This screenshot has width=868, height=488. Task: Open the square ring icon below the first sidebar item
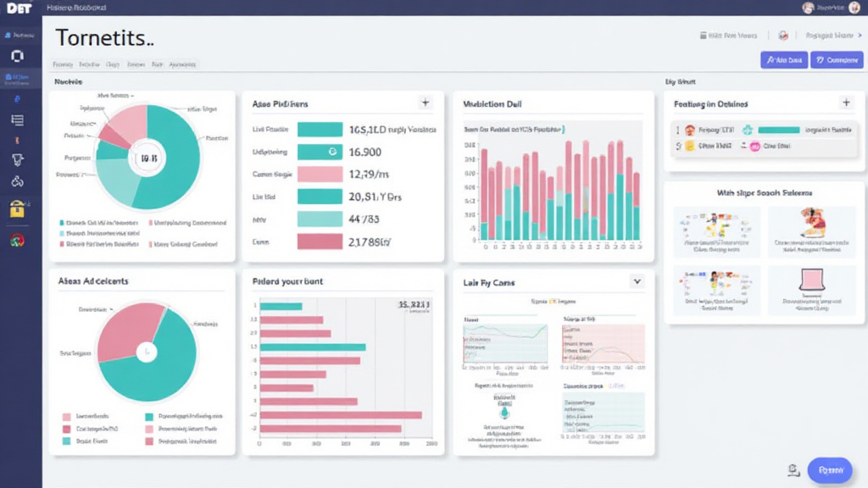click(x=17, y=57)
